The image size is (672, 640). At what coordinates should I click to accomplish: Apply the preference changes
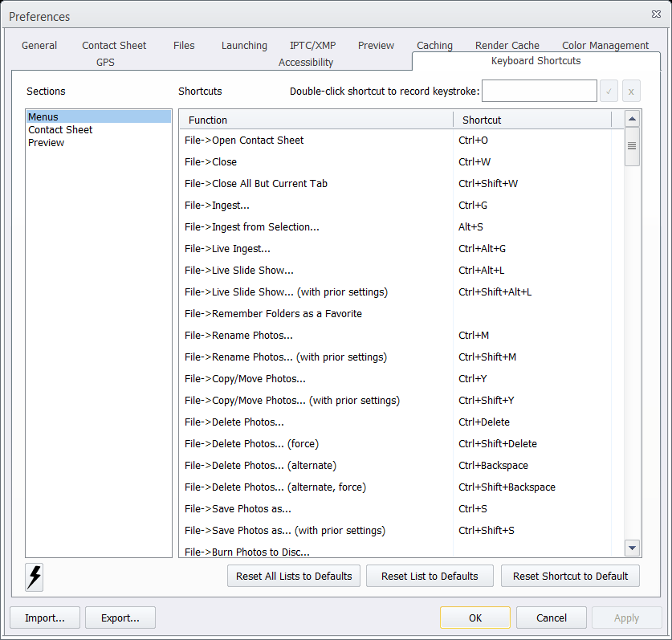(626, 618)
